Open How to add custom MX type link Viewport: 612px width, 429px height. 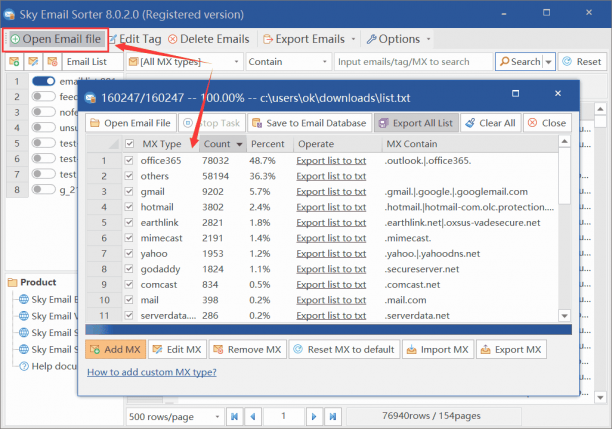tap(152, 372)
